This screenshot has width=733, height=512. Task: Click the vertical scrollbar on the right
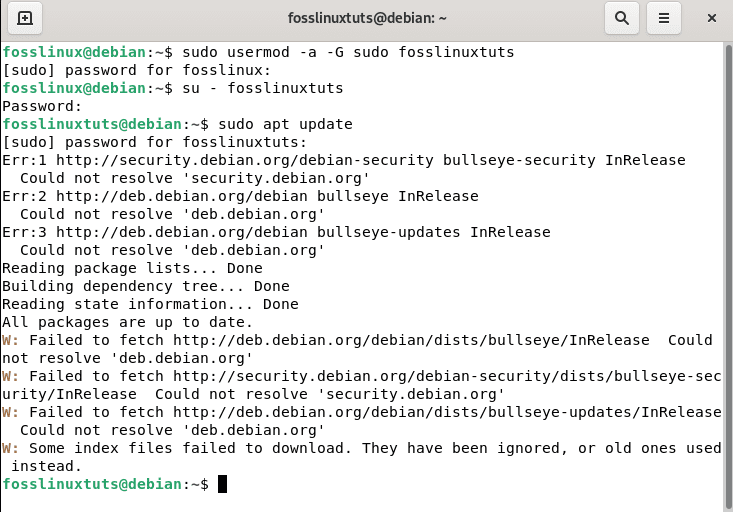[x=727, y=270]
